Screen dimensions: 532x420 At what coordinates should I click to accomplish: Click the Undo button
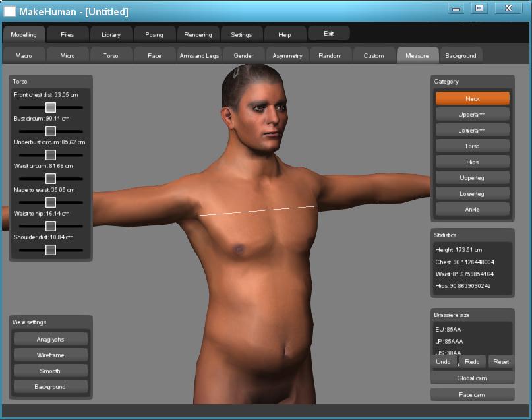point(444,361)
